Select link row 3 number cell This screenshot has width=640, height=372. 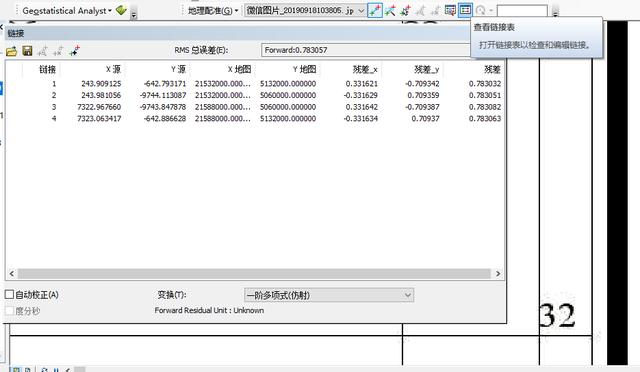point(54,107)
